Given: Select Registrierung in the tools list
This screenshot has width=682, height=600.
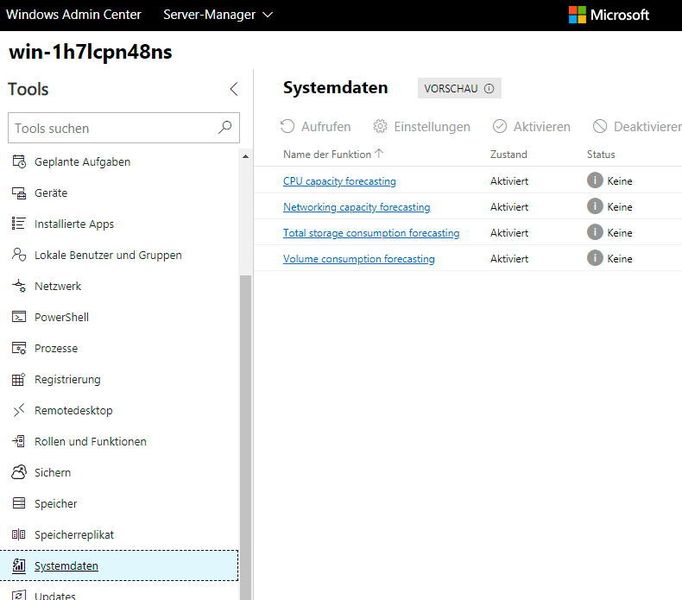Looking at the screenshot, I should [67, 379].
